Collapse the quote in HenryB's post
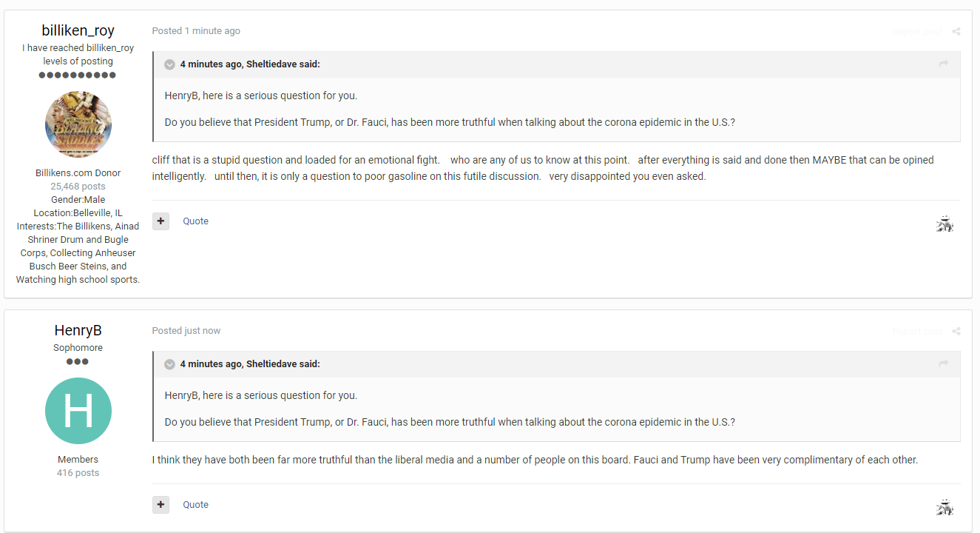This screenshot has height=533, width=980. coord(169,364)
